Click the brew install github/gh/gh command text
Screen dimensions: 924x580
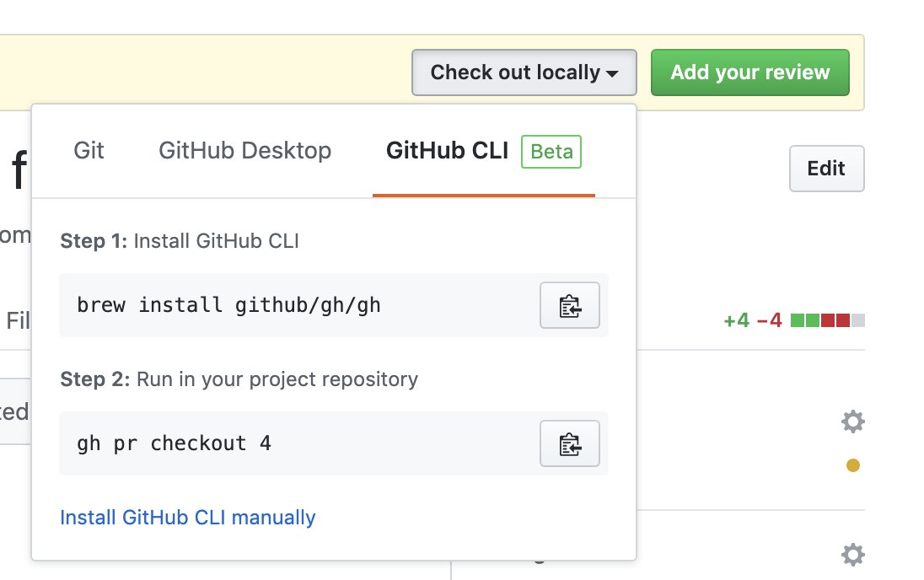[228, 305]
